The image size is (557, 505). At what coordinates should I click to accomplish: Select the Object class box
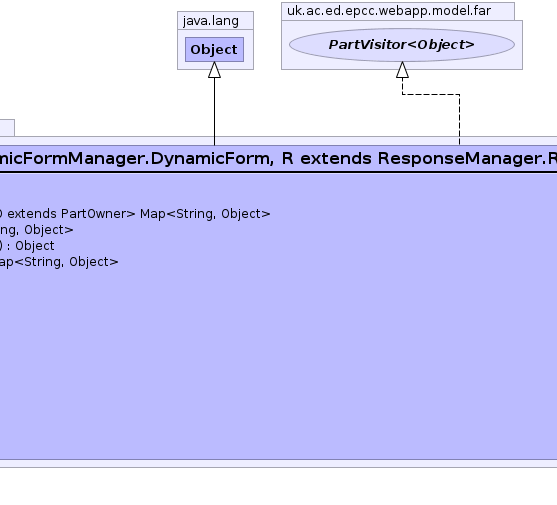click(214, 49)
